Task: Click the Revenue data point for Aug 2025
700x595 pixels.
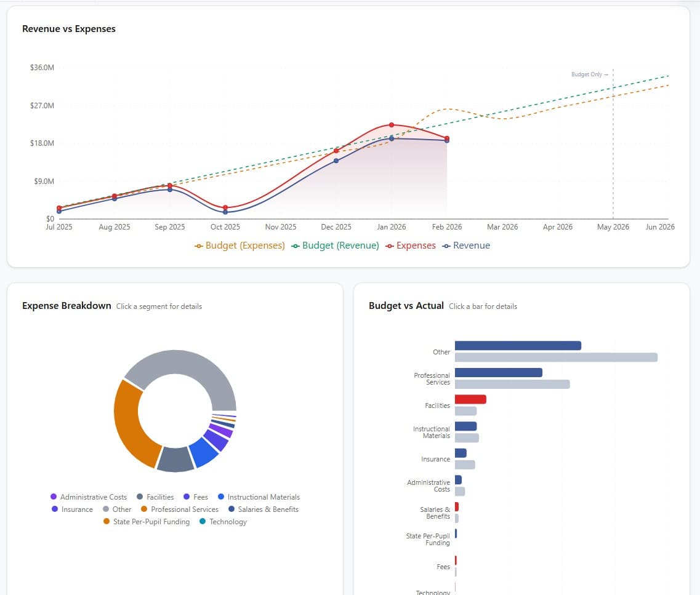Action: tap(115, 199)
